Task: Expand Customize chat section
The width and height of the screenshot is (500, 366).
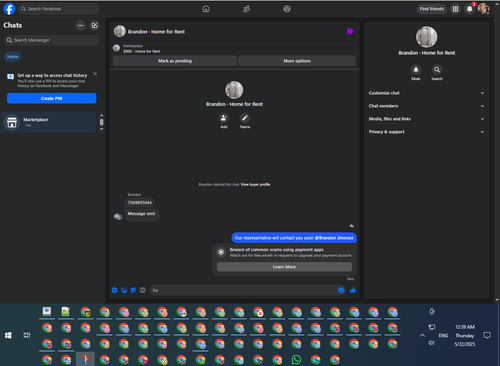Action: [x=426, y=93]
